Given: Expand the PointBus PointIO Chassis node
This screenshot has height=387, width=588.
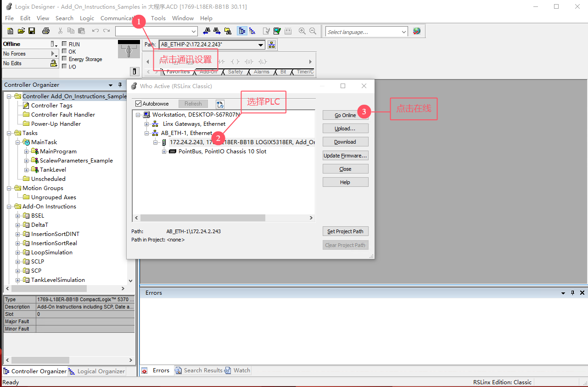Looking at the screenshot, I should pos(164,151).
